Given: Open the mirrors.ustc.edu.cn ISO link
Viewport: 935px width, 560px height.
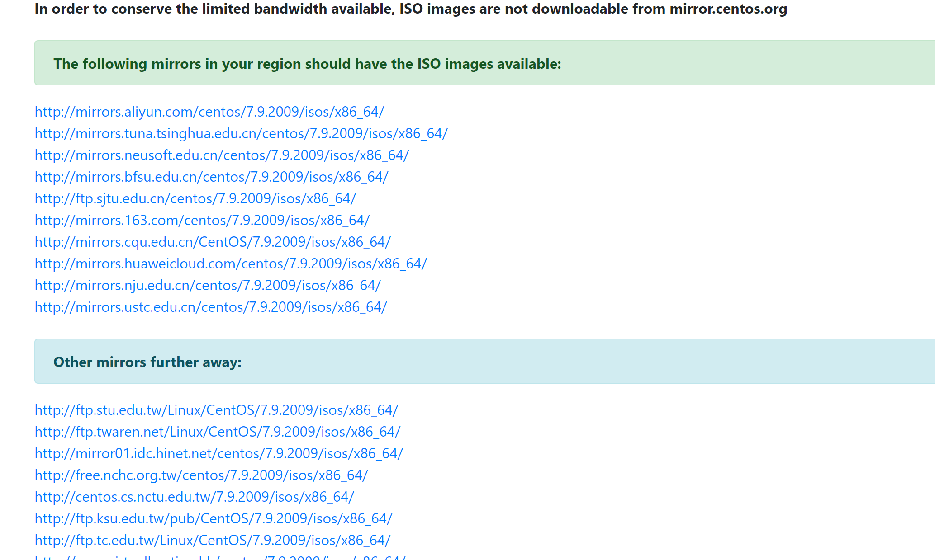Looking at the screenshot, I should click(211, 307).
